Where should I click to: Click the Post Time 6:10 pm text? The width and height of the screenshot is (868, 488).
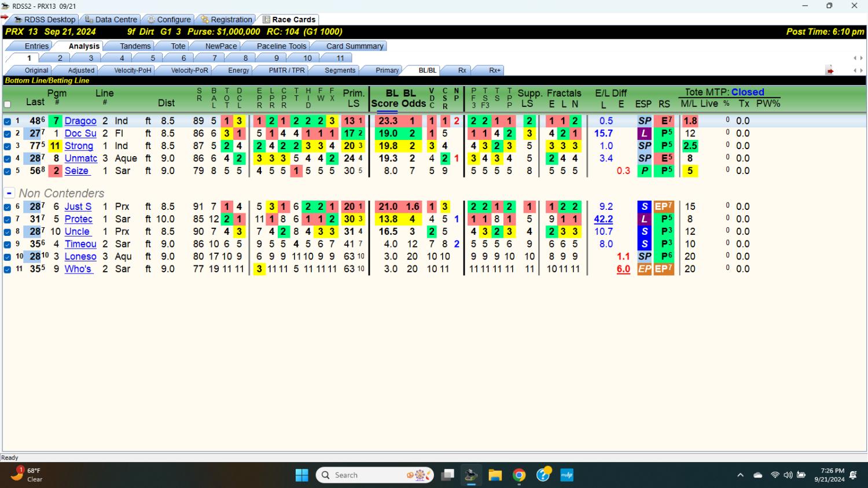(x=825, y=32)
